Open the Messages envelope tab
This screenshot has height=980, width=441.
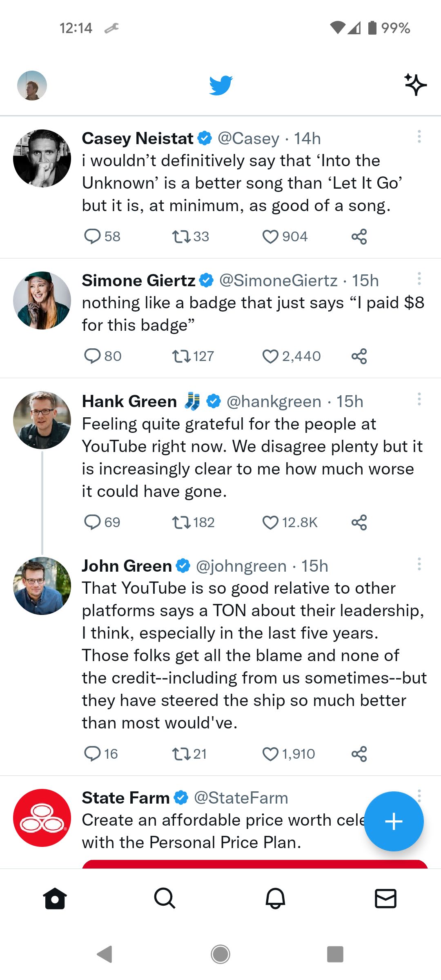pyautogui.click(x=385, y=898)
